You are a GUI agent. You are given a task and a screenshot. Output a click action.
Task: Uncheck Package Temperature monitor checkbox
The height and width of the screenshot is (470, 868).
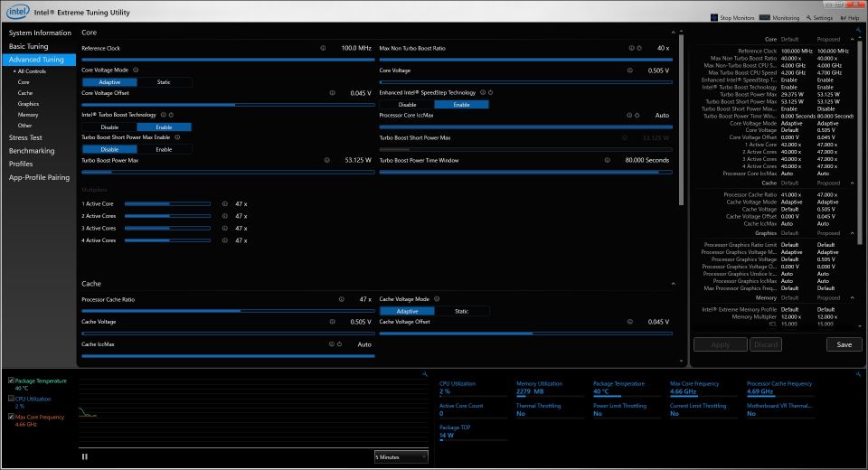click(11, 381)
